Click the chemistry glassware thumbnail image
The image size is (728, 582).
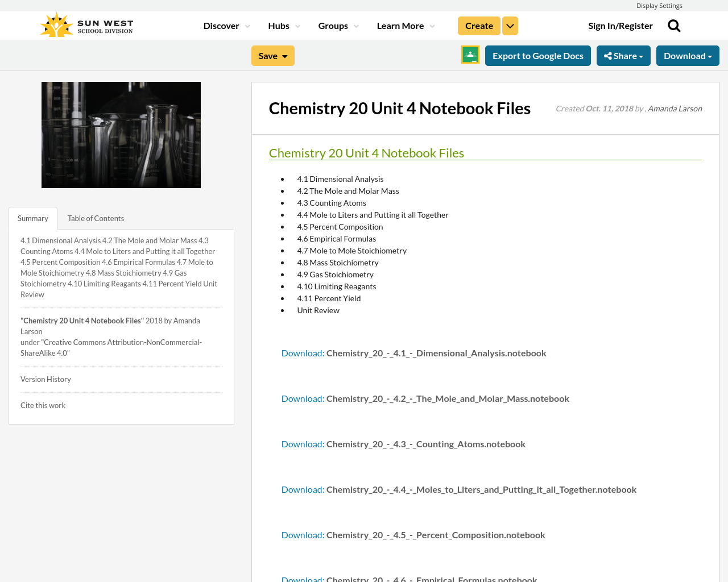pyautogui.click(x=121, y=135)
